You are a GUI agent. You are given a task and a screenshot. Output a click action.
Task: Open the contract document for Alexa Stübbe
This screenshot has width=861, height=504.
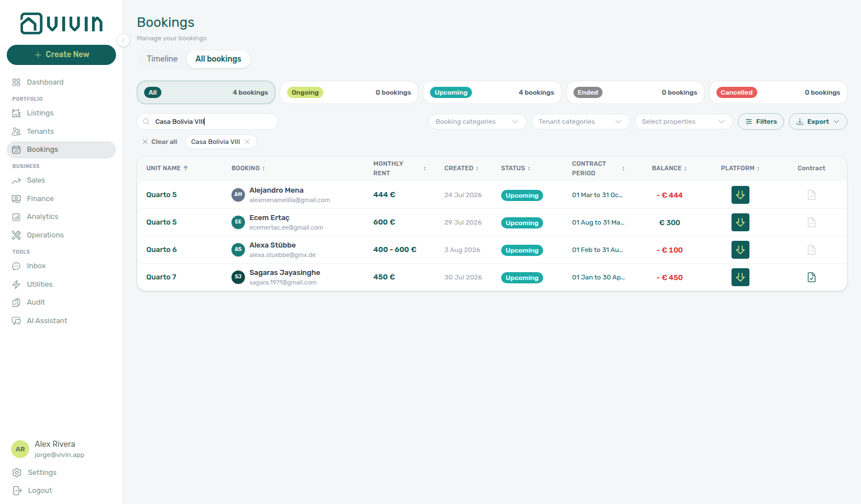[x=812, y=250]
